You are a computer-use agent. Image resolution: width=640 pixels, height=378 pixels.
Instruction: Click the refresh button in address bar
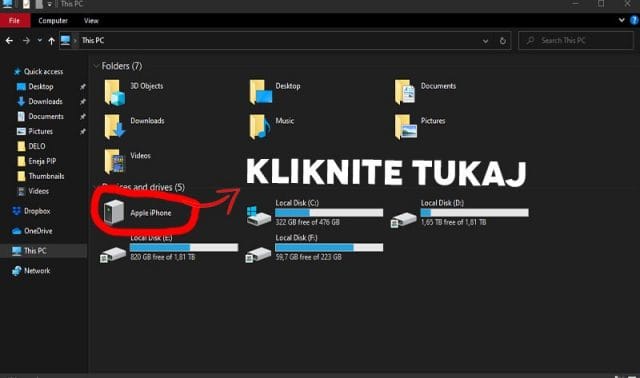502,41
